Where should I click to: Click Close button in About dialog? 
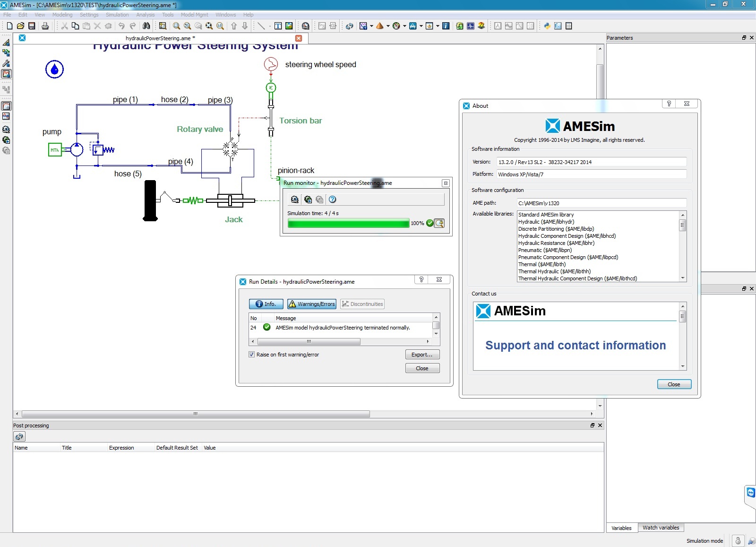[674, 384]
